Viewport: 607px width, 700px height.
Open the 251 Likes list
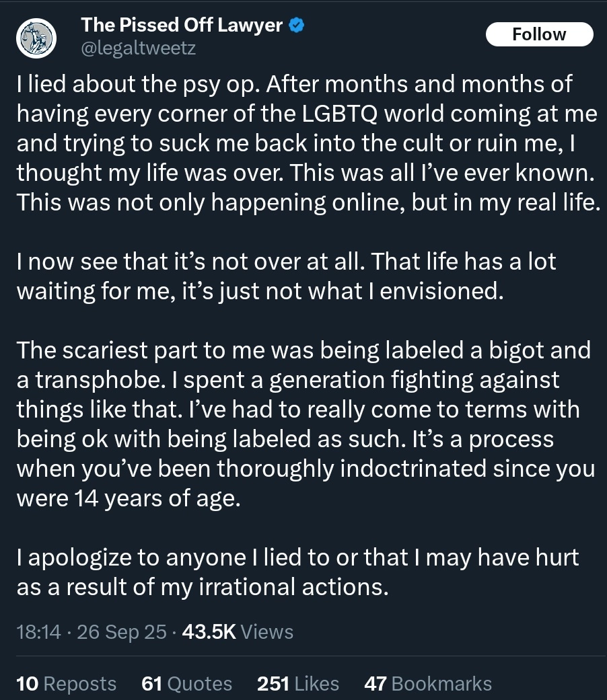coord(298,684)
